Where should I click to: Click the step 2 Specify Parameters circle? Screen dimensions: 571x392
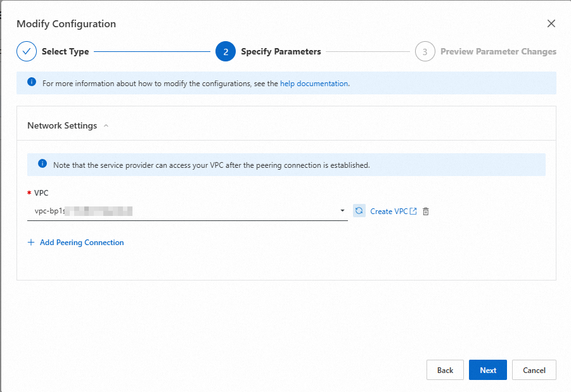226,51
